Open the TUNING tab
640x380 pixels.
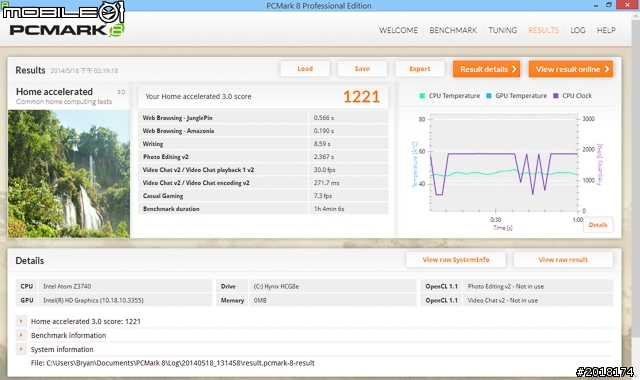tap(502, 30)
